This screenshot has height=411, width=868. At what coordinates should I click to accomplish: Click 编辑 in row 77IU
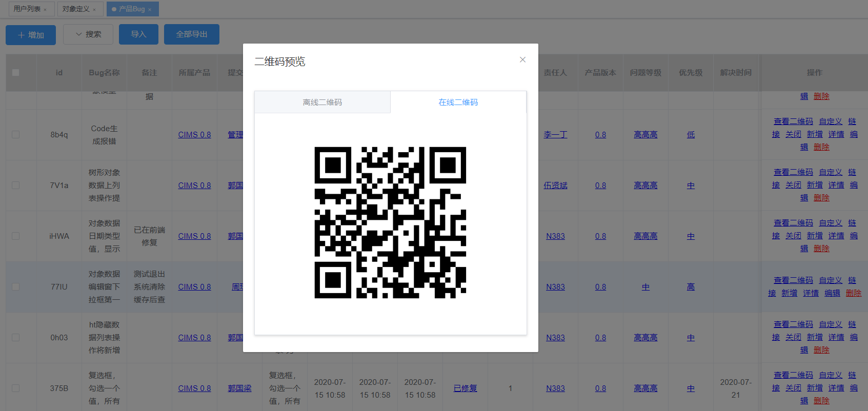[x=832, y=293]
